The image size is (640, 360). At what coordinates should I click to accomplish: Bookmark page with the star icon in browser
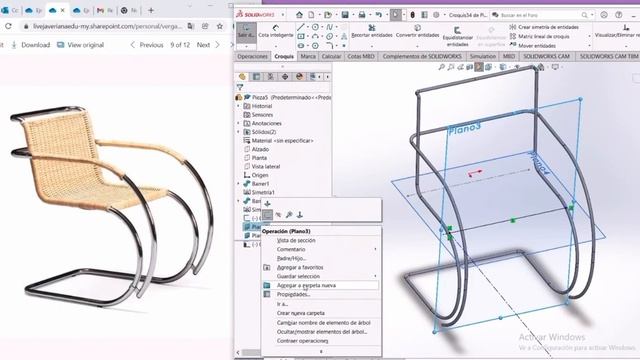click(220, 26)
